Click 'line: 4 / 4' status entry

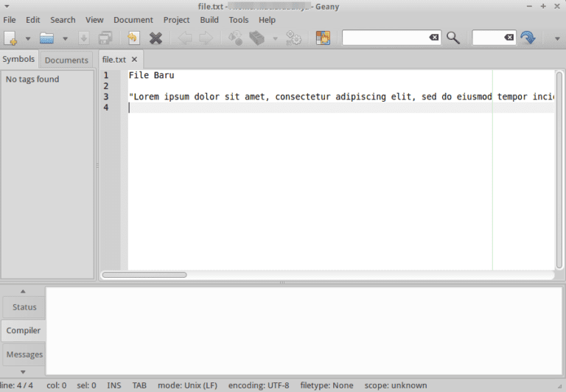pyautogui.click(x=17, y=385)
